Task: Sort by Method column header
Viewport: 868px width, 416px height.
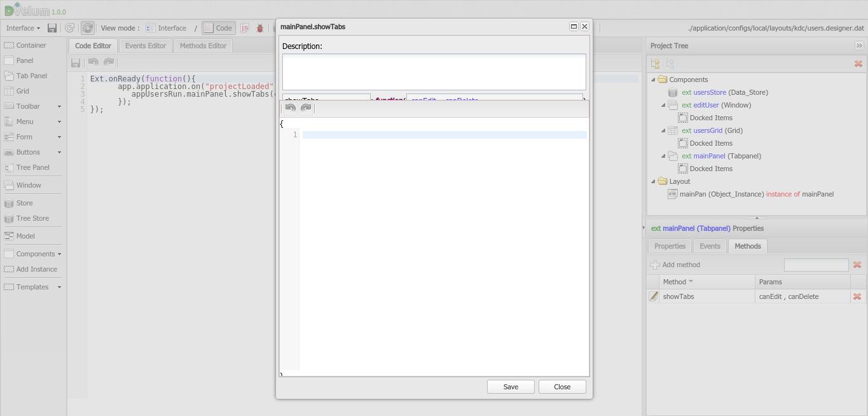Action: [x=706, y=282]
